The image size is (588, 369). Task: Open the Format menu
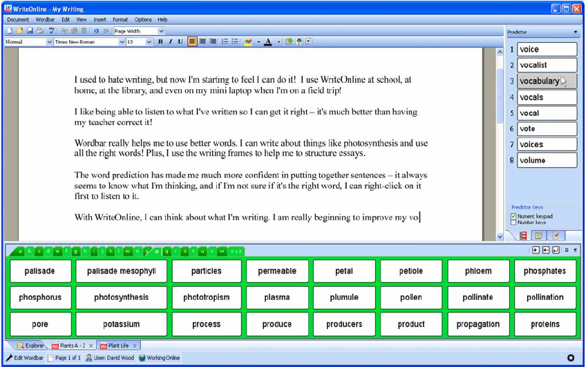(x=120, y=19)
